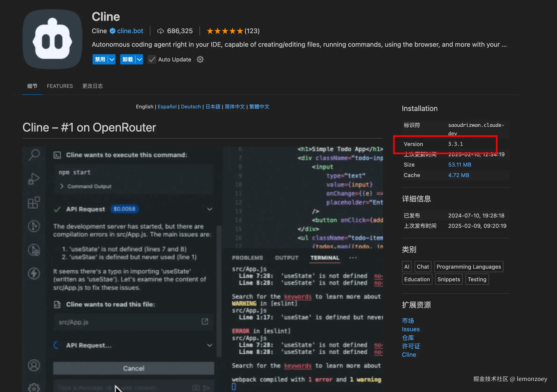Click the account avatar icon in preview
This screenshot has height=392, width=557.
pos(34,365)
